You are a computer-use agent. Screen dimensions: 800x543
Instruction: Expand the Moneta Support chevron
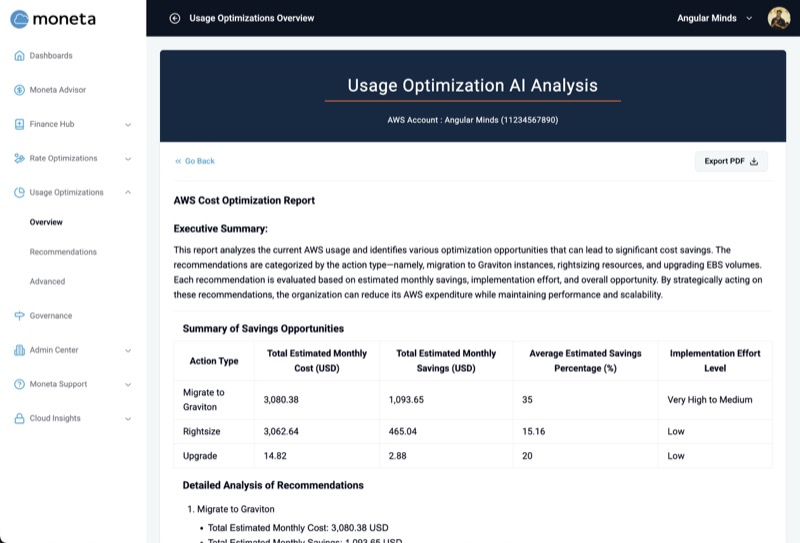coord(128,385)
